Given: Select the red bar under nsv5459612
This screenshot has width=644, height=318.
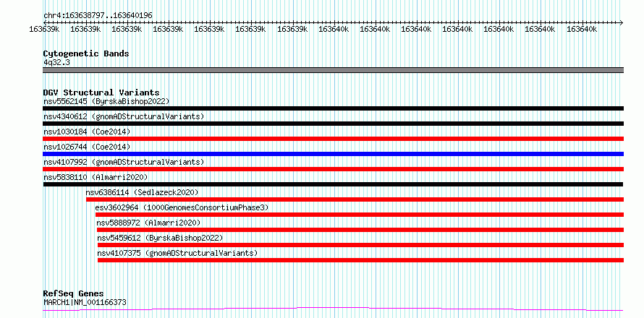Looking at the screenshot, I should [360, 245].
